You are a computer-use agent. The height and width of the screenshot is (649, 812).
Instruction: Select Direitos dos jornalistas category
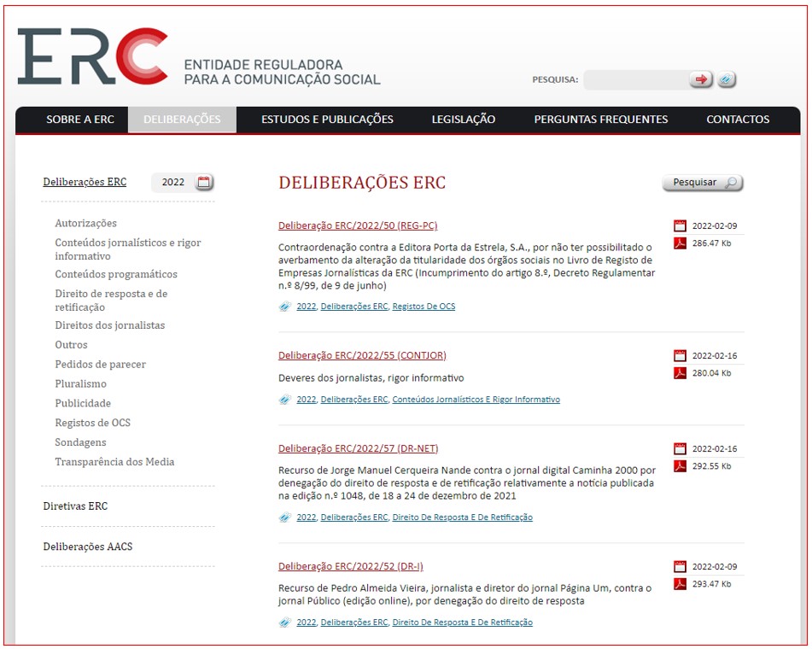pos(110,325)
